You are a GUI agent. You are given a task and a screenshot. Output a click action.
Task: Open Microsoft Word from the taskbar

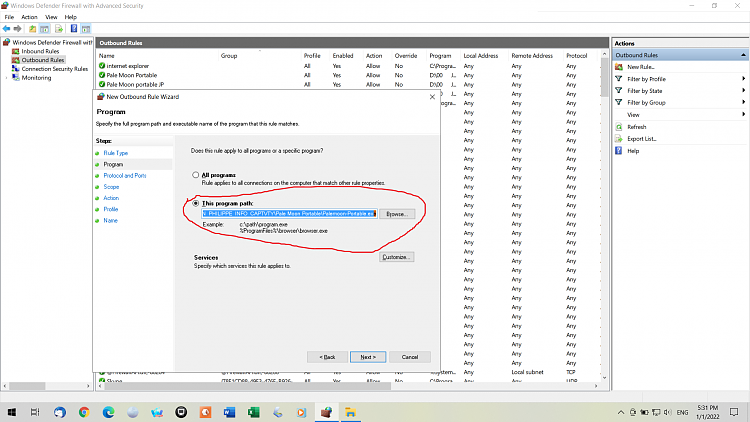coord(230,412)
